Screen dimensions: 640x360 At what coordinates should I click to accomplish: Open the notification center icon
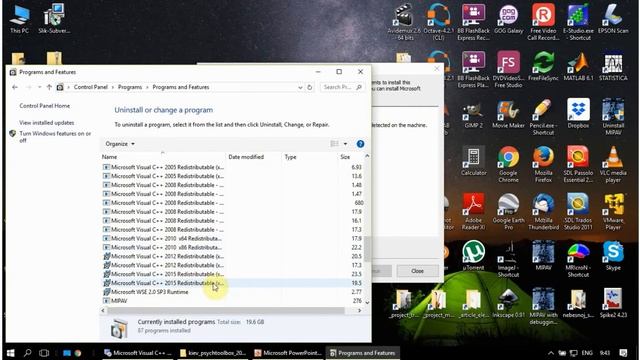click(623, 353)
